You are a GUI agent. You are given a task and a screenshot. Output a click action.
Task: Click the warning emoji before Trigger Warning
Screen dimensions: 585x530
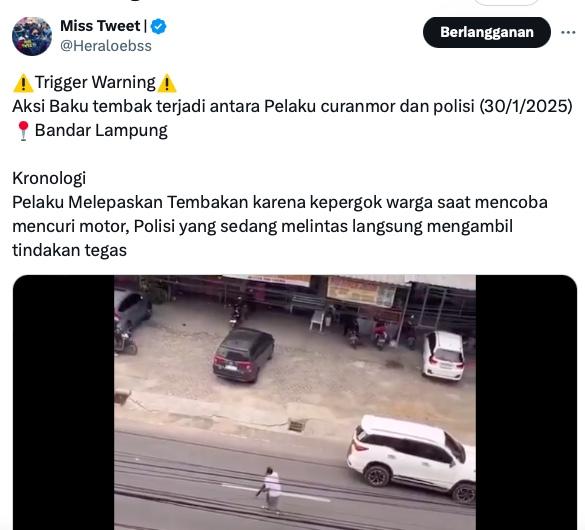tap(23, 83)
